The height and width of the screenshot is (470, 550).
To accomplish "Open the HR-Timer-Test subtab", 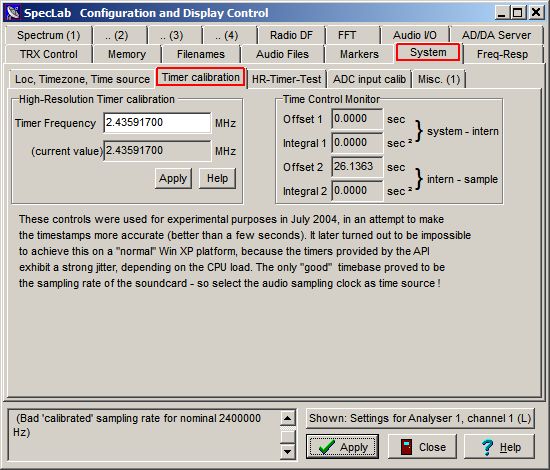I will tap(287, 79).
